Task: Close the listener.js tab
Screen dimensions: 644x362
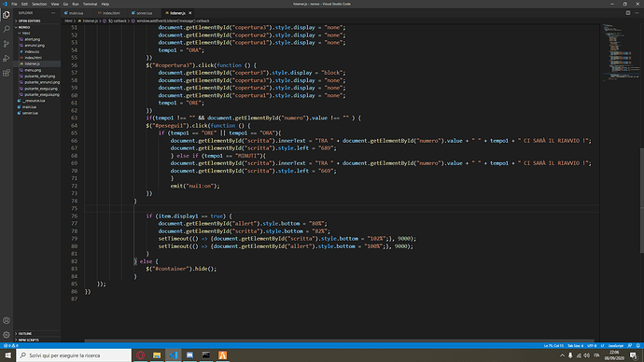Action: 190,13
